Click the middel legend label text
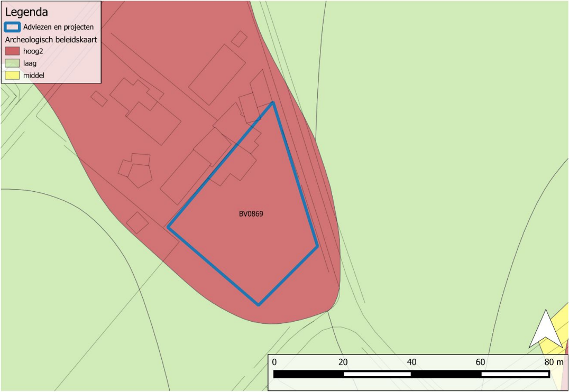This screenshot has height=392, width=569. point(34,76)
